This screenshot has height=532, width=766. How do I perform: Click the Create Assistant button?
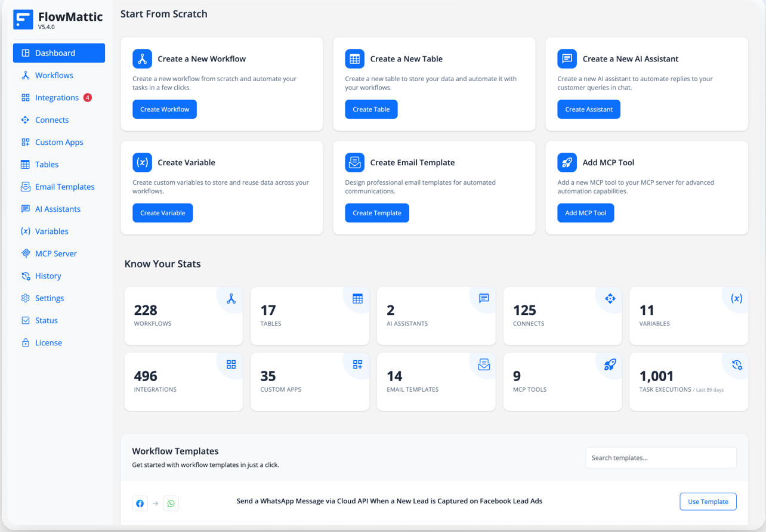[588, 109]
